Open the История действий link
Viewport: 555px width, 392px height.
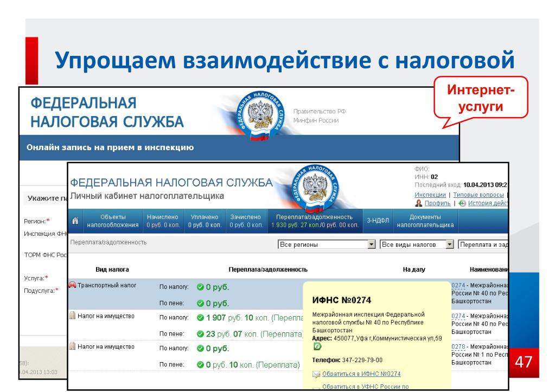[x=488, y=203]
